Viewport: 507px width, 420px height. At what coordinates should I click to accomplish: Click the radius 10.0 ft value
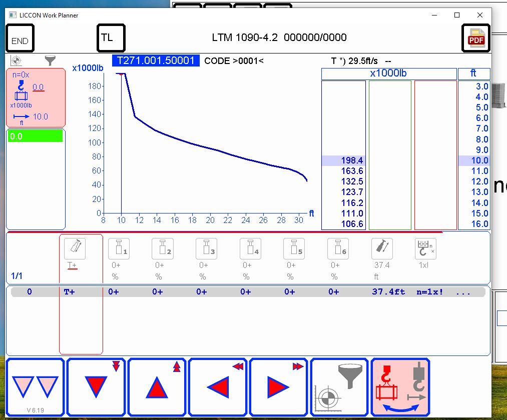(x=41, y=116)
